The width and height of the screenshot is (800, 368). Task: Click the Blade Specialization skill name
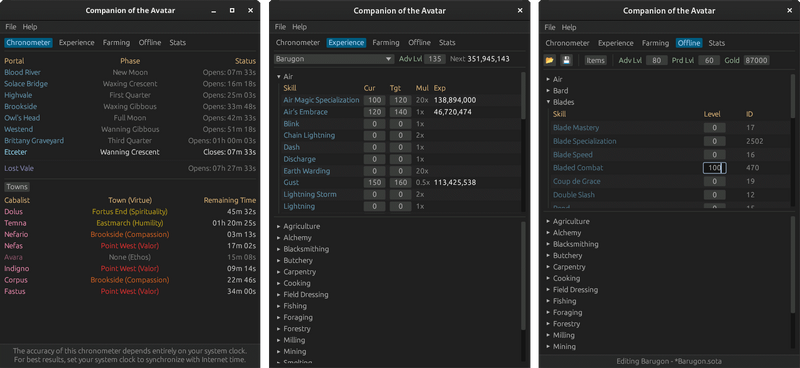click(585, 141)
